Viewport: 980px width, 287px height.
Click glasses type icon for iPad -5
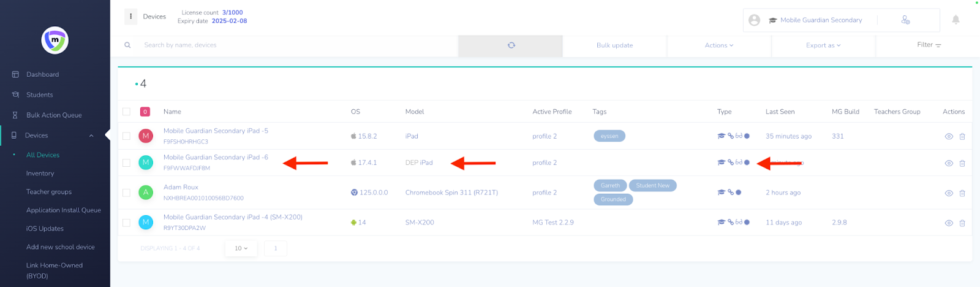point(739,136)
